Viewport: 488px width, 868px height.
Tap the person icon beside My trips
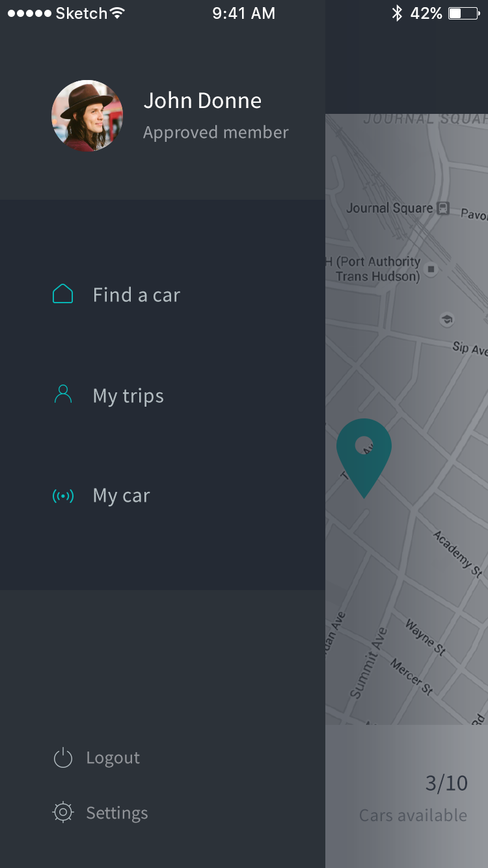(63, 394)
